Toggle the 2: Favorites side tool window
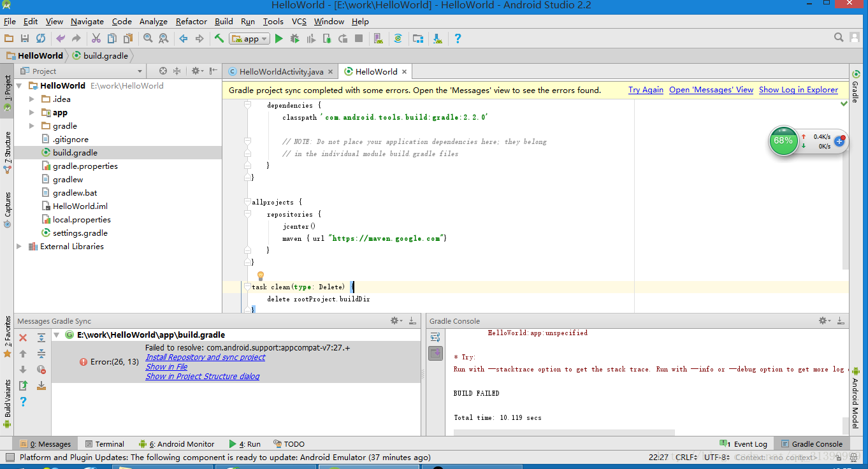The height and width of the screenshot is (469, 868). [7, 336]
